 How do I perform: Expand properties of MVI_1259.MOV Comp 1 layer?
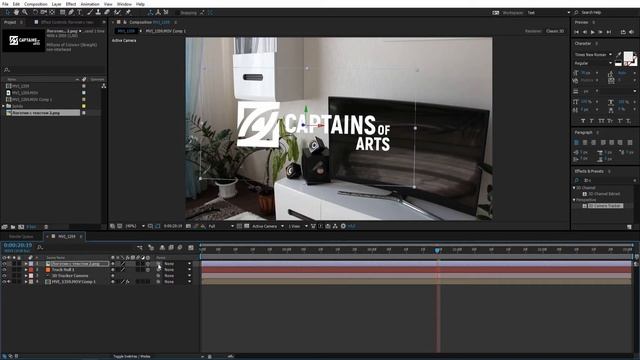click(26, 282)
